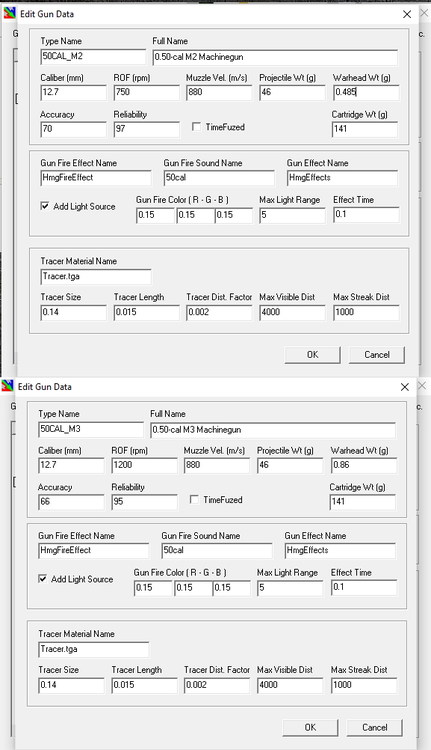Click the Reliability field showing 97
This screenshot has height=750, width=431.
pyautogui.click(x=146, y=129)
